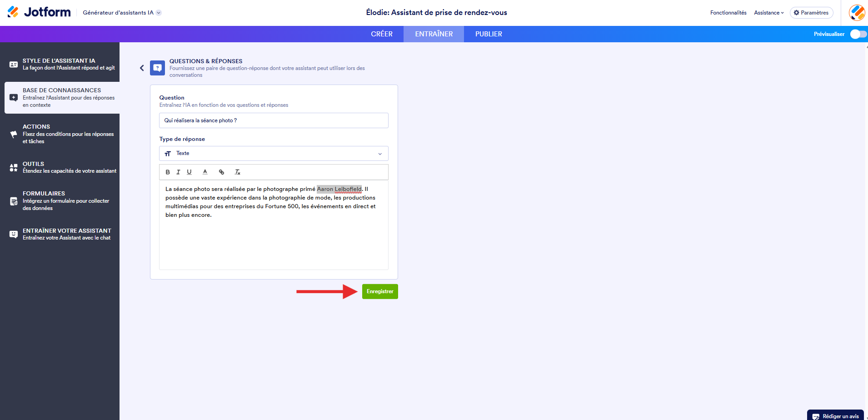Insert a link with the link icon
Image resolution: width=868 pixels, height=420 pixels.
click(221, 172)
